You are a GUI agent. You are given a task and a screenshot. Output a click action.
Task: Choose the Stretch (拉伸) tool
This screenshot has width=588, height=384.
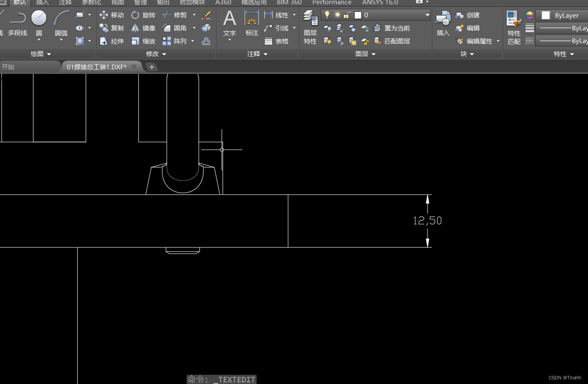point(112,41)
